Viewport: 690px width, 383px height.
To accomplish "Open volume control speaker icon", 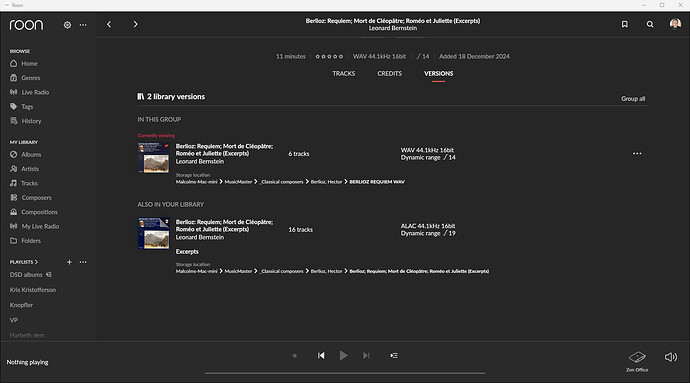I will point(671,357).
